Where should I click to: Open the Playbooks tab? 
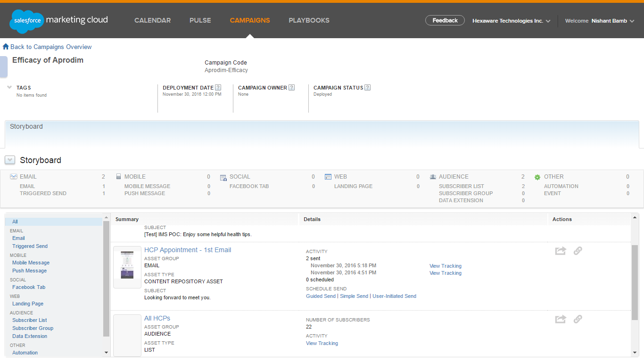coord(309,20)
